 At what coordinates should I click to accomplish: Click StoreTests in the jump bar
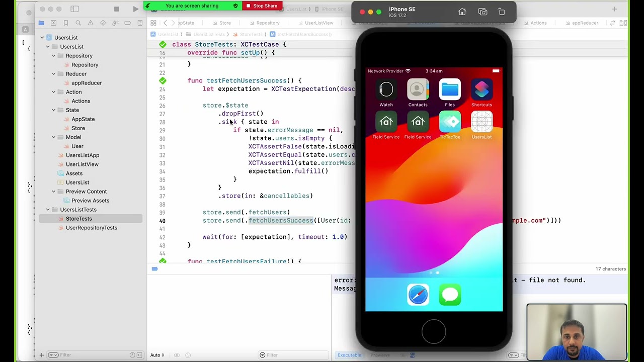click(251, 34)
